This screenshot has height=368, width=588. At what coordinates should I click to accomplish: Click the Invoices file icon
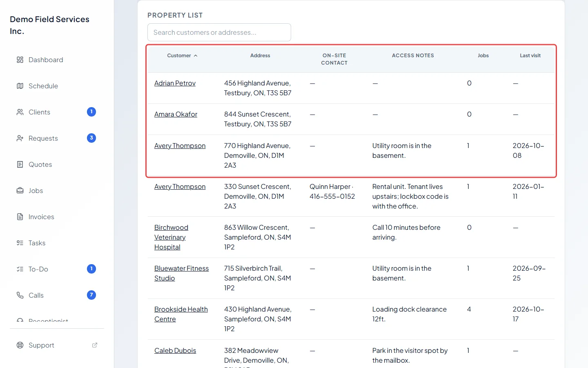point(20,217)
